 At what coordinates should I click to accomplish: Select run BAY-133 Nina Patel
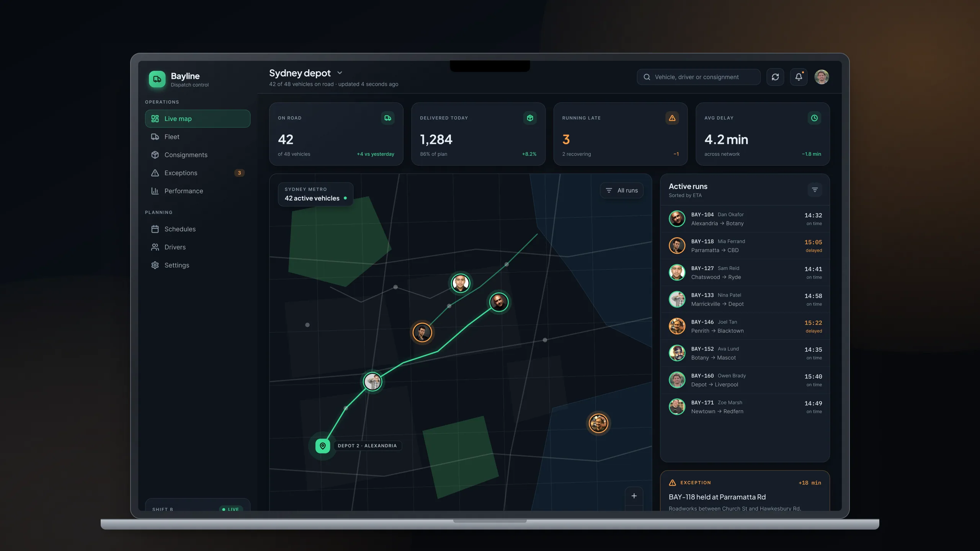click(745, 299)
